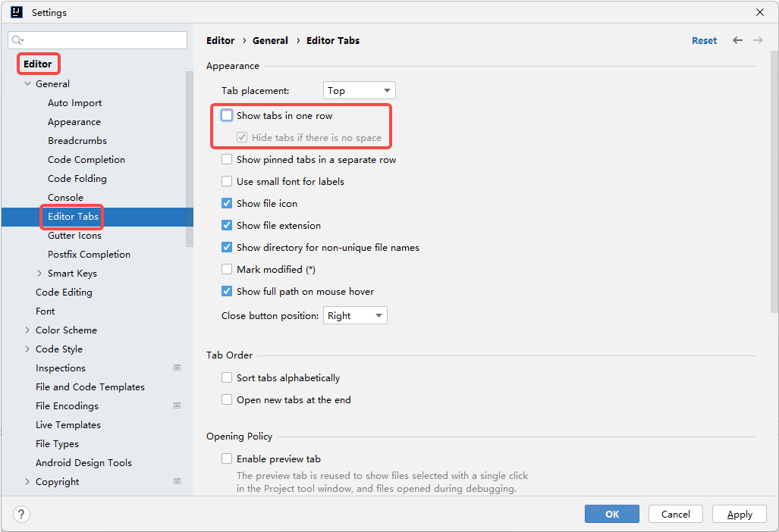Viewport: 779px width, 532px height.
Task: Open File and Code Templates settings
Action: point(90,386)
